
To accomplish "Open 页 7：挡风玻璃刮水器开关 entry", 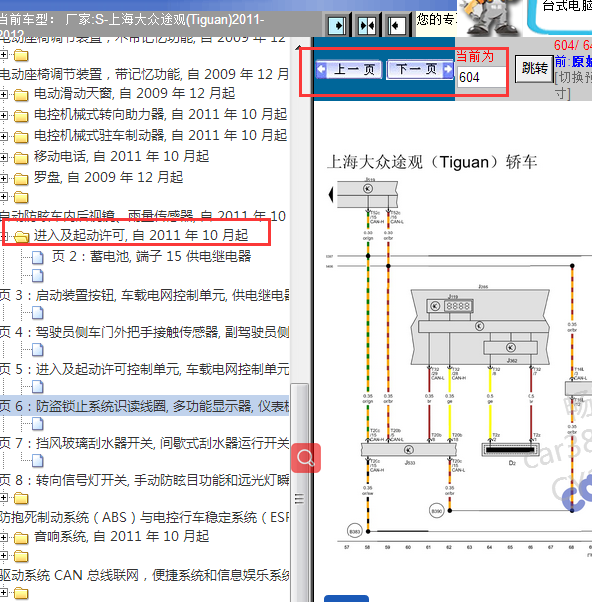I will [x=144, y=443].
